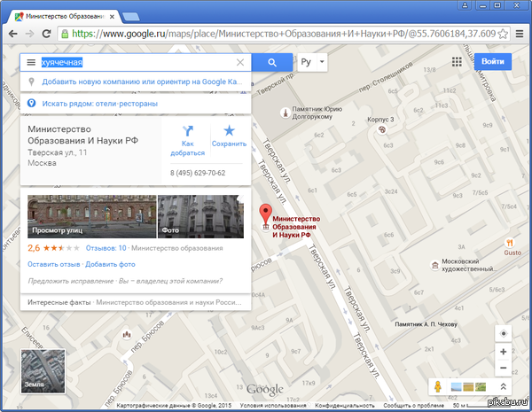Click 'Отзывов: 10' reviews link
The width and height of the screenshot is (532, 412).
[x=106, y=248]
